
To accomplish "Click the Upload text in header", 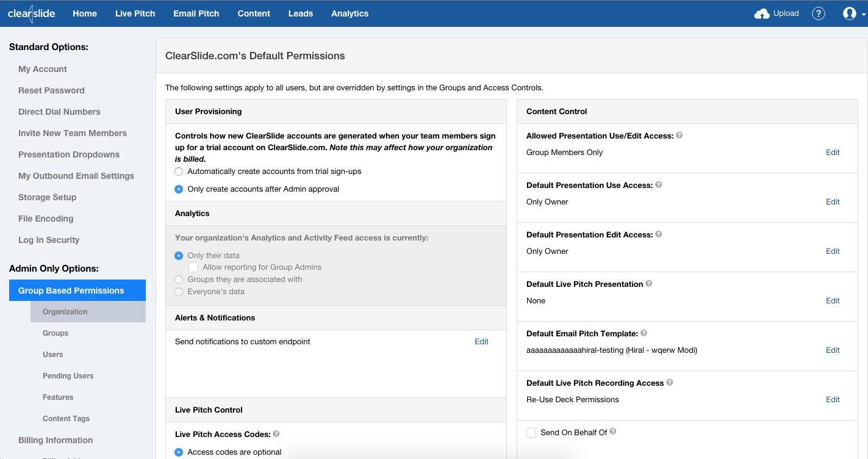I will click(x=786, y=13).
